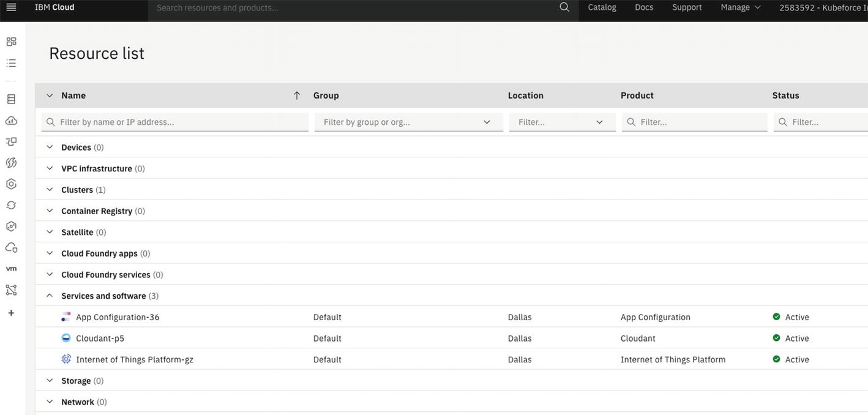868x415 pixels.
Task: Open the Catalog menu item
Action: [x=602, y=7]
